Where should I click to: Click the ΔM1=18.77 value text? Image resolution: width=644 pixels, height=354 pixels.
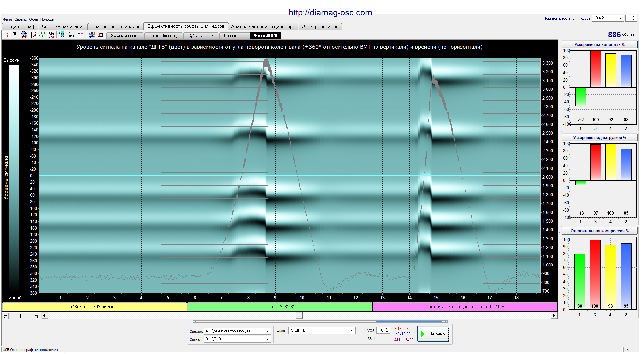pos(404,339)
